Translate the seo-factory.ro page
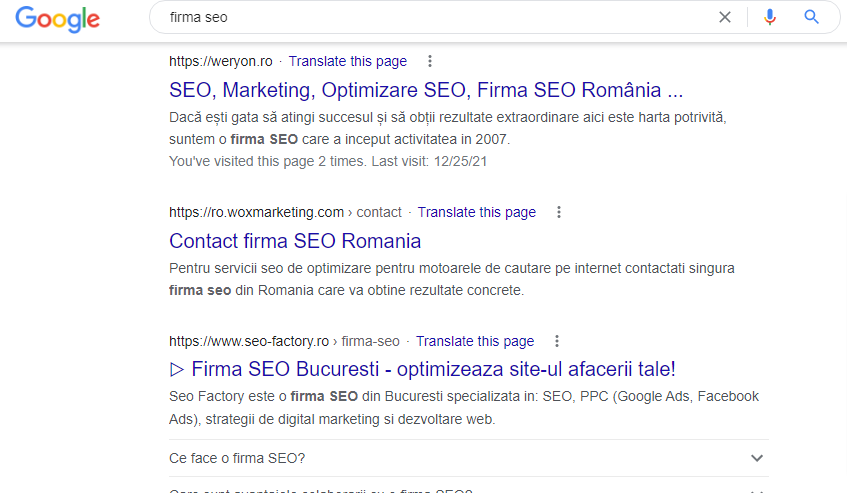Image resolution: width=847 pixels, height=493 pixels. pyautogui.click(x=475, y=341)
